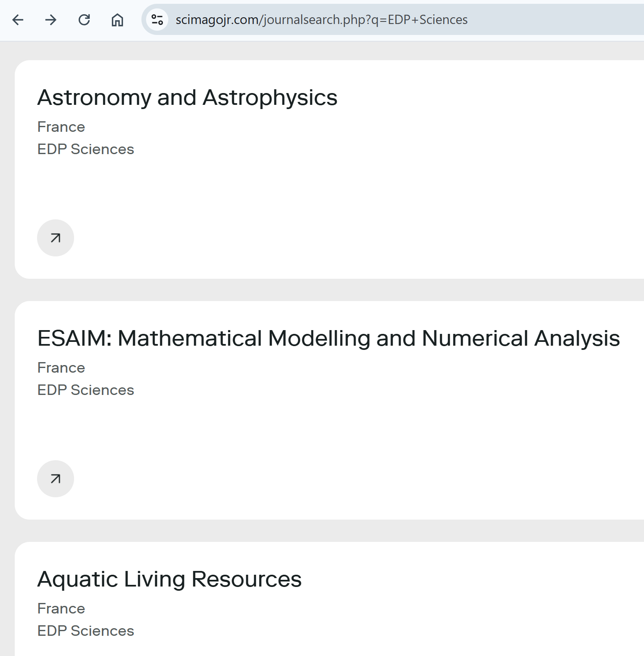The height and width of the screenshot is (656, 644).
Task: Open the browser home page
Action: tap(117, 20)
